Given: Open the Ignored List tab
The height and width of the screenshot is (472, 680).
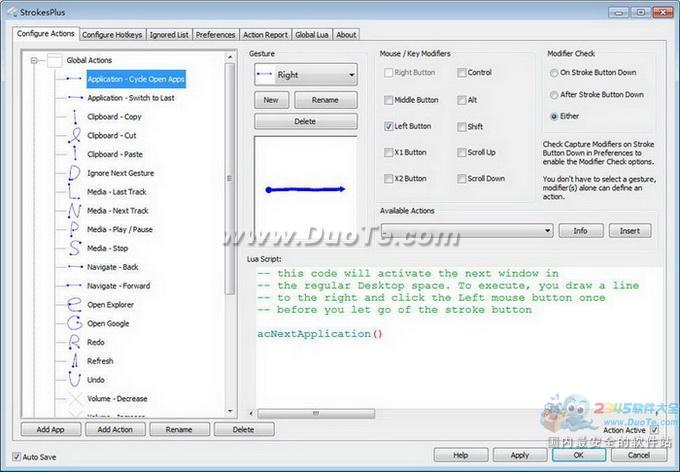Looking at the screenshot, I should click(x=169, y=35).
